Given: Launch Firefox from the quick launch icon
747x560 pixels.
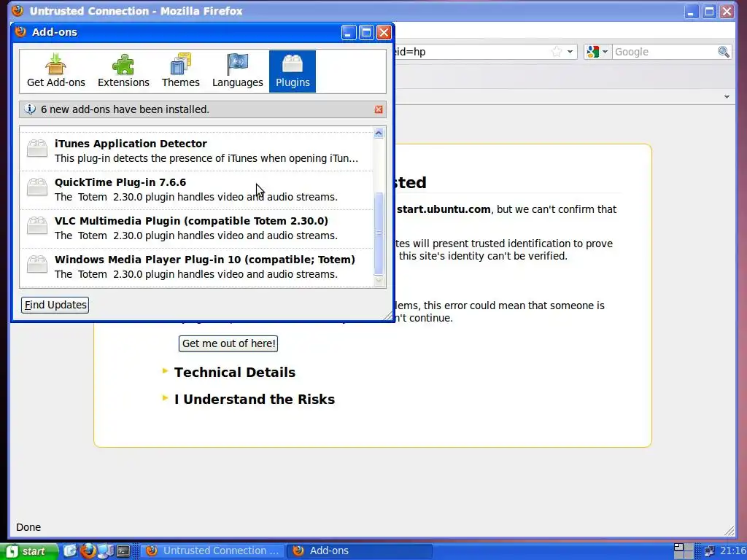Looking at the screenshot, I should (88, 551).
